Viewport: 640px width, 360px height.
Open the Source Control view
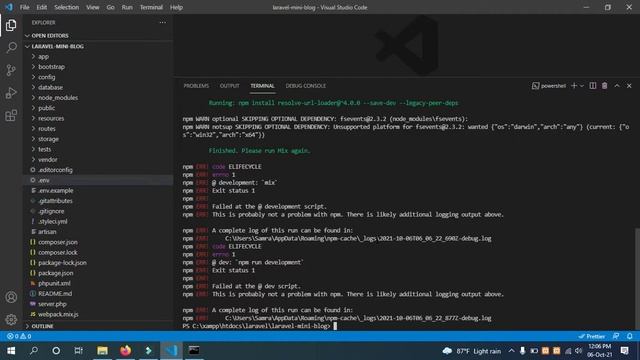click(11, 70)
